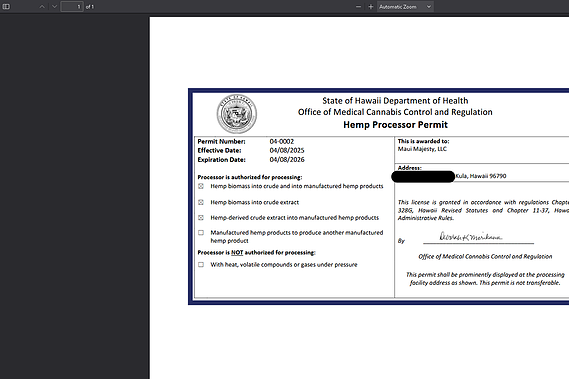Screen dimensions: 569x379
Task: Click the zoom dropdown chevron arrow
Action: click(x=429, y=7)
